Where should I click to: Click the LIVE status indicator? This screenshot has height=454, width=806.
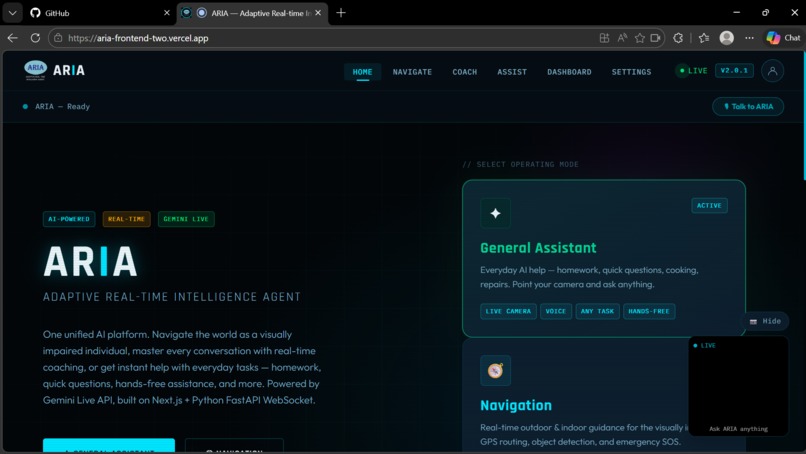point(693,71)
